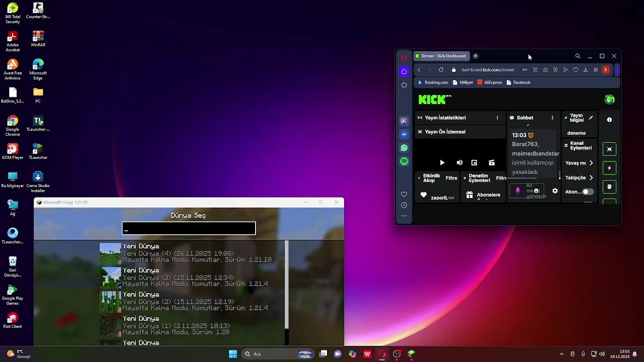This screenshot has width=644, height=362.
Task: Go back in the Opera browser
Action: pyautogui.click(x=419, y=70)
